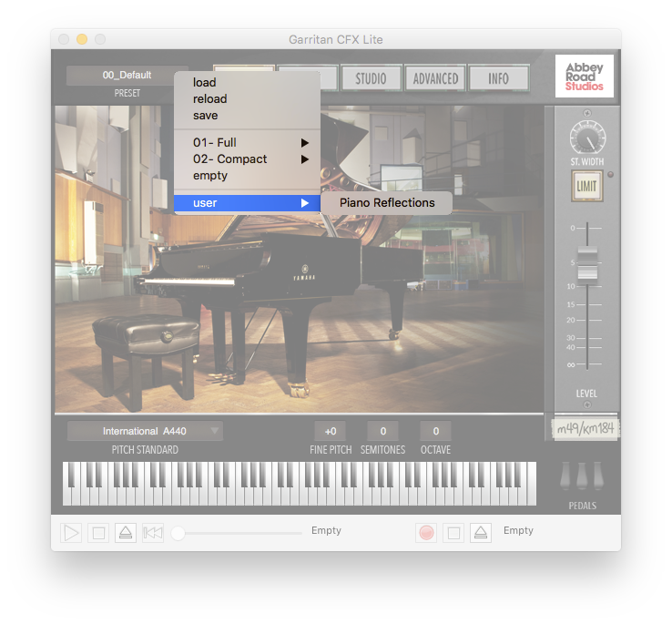Click the right piano pedal

tap(598, 476)
